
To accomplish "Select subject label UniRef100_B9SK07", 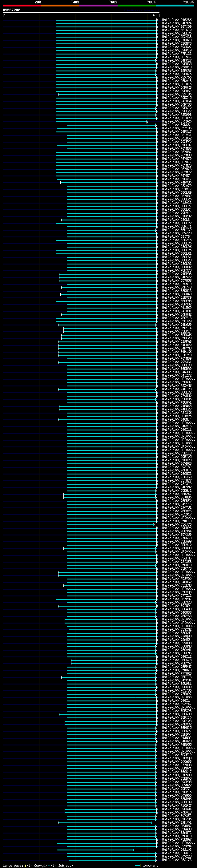I will pos(176,47).
